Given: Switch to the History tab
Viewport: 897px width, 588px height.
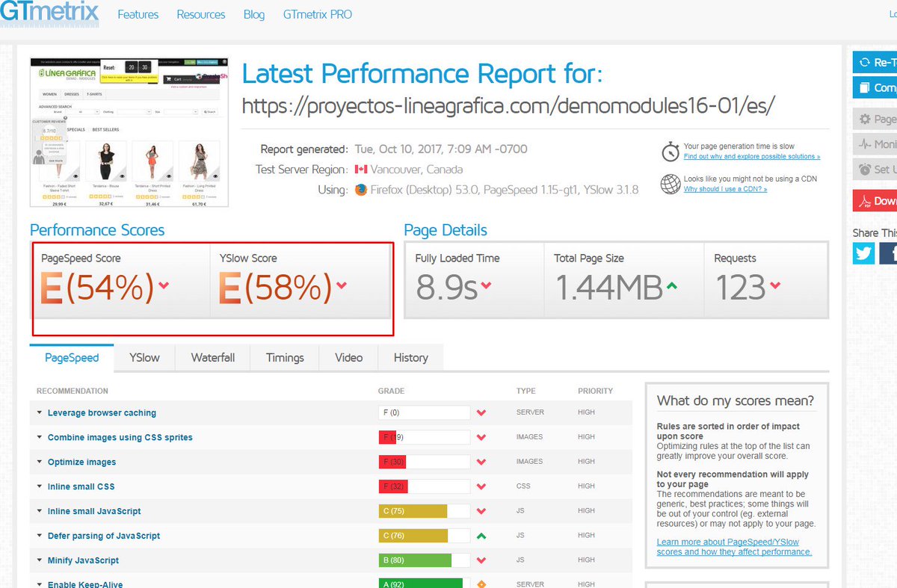Looking at the screenshot, I should click(x=410, y=358).
